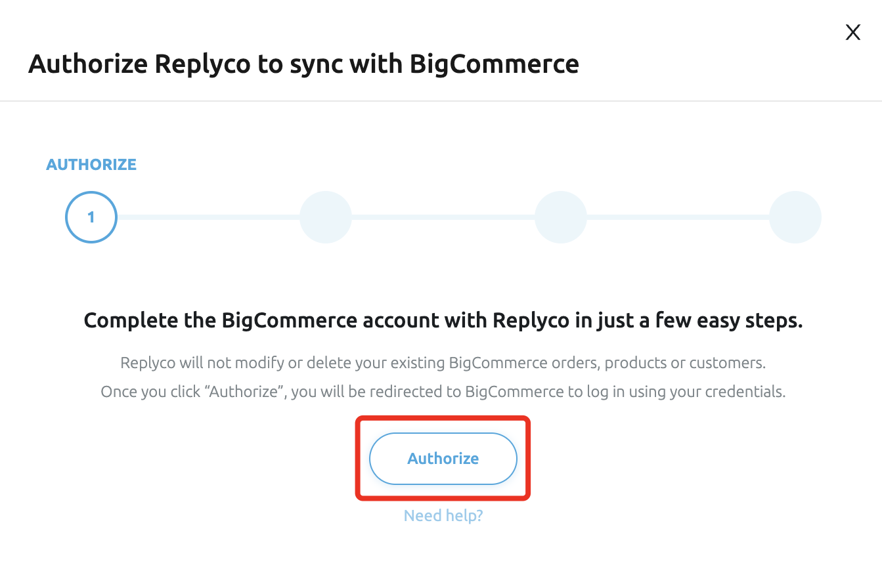The image size is (882, 588).
Task: Click the horizontal divider under the dialog title
Action: (441, 101)
